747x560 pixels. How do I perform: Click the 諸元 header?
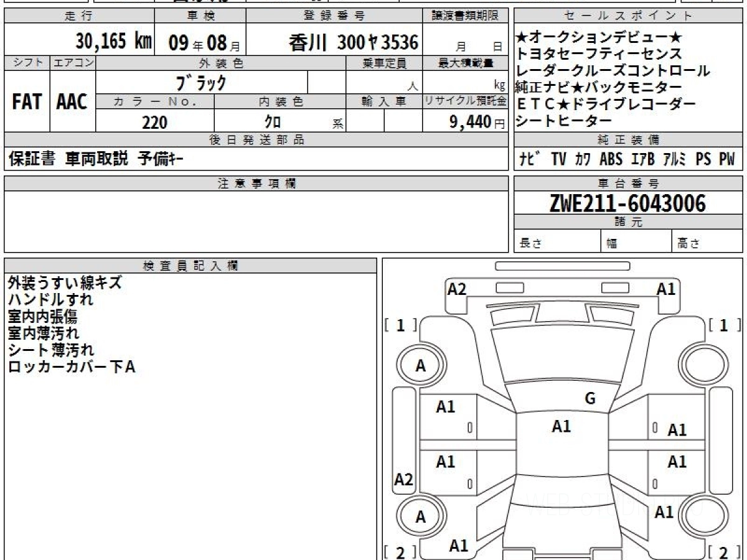tap(628, 222)
